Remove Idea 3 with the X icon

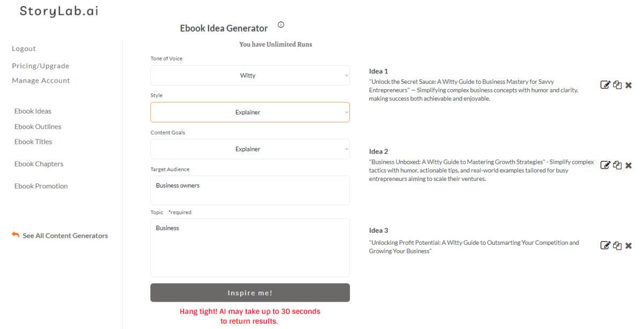[x=628, y=245]
